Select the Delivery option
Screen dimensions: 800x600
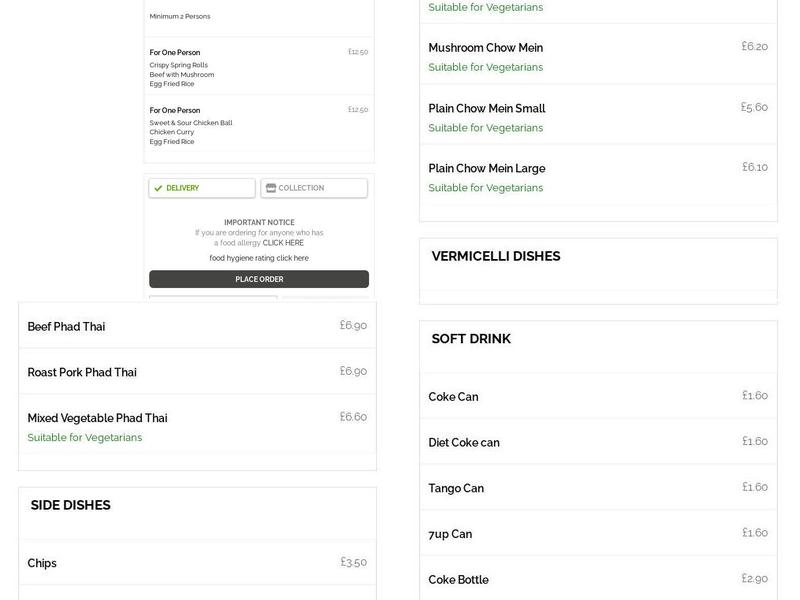[x=200, y=187]
